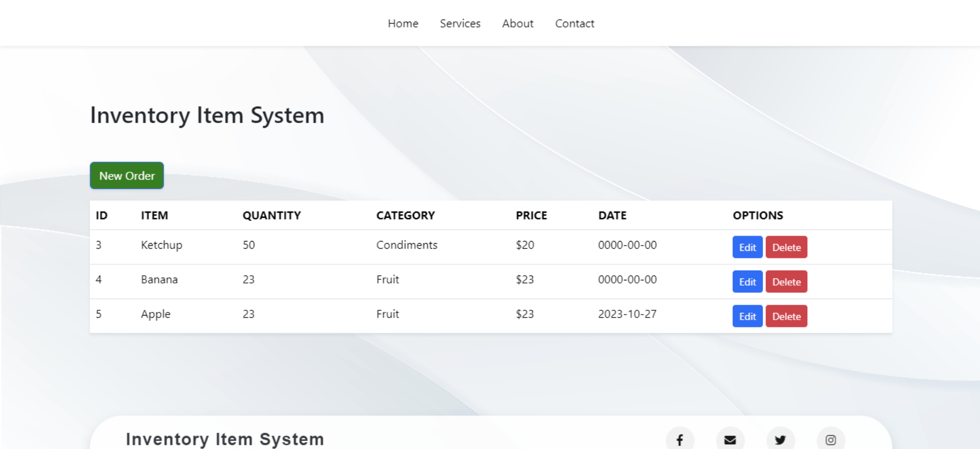Viewport: 980px width, 449px height.
Task: Go to the Home menu item
Action: point(403,23)
